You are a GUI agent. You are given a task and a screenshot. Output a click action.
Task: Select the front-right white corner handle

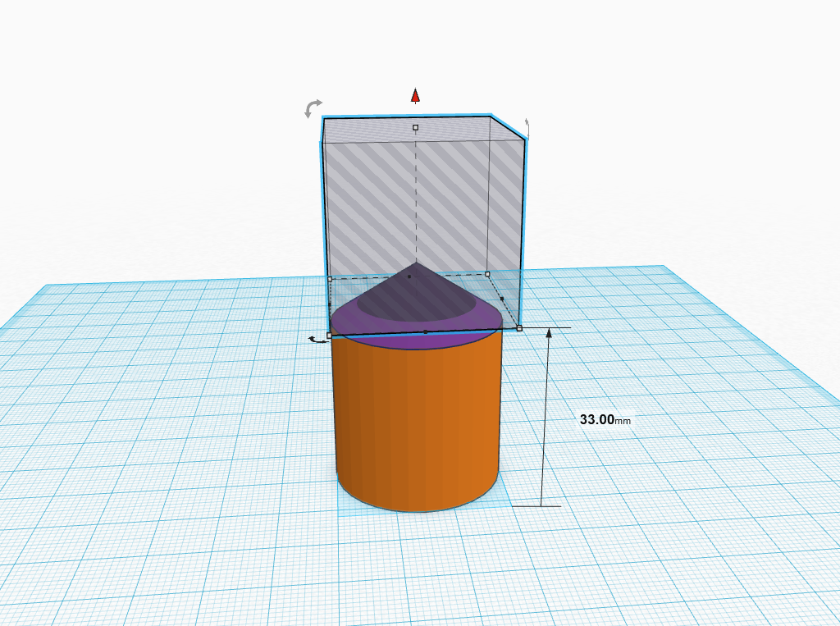coord(519,328)
